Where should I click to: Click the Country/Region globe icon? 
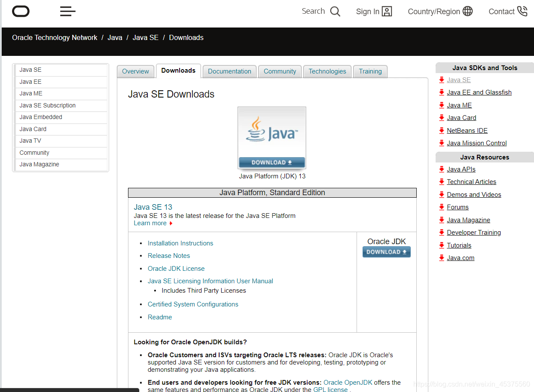pyautogui.click(x=468, y=11)
